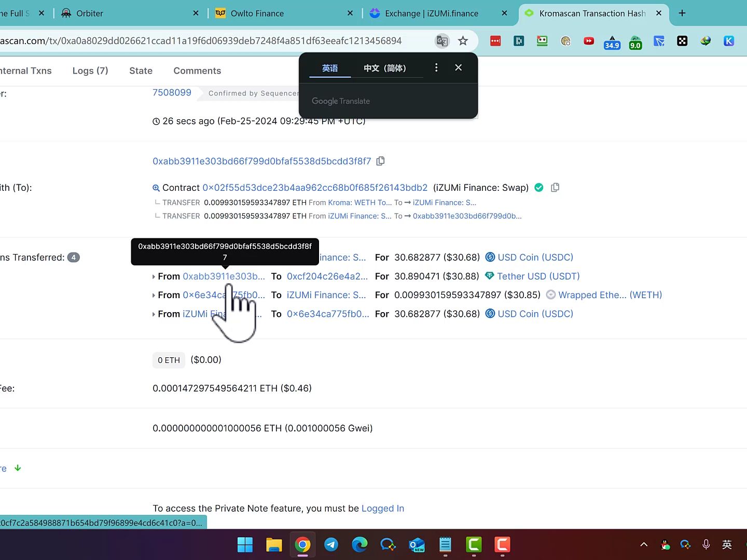The height and width of the screenshot is (560, 747).
Task: Click the tokens transferred count badge 4
Action: click(74, 257)
